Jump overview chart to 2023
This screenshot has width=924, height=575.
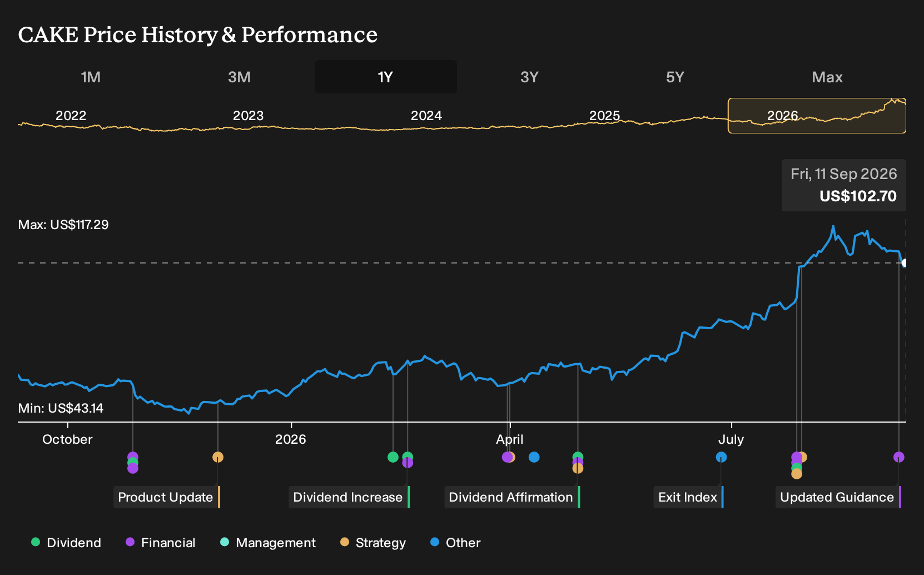coord(248,116)
